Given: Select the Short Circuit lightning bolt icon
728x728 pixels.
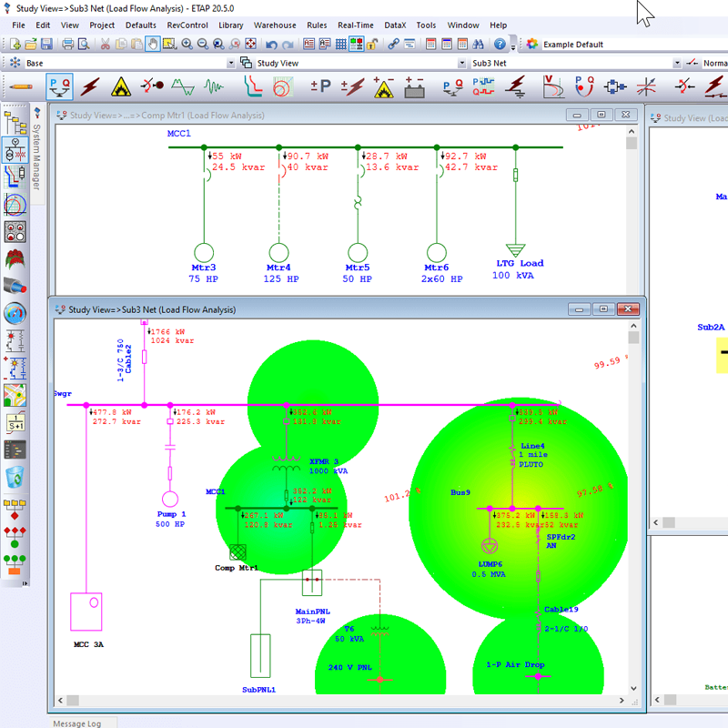Looking at the screenshot, I should (90, 86).
